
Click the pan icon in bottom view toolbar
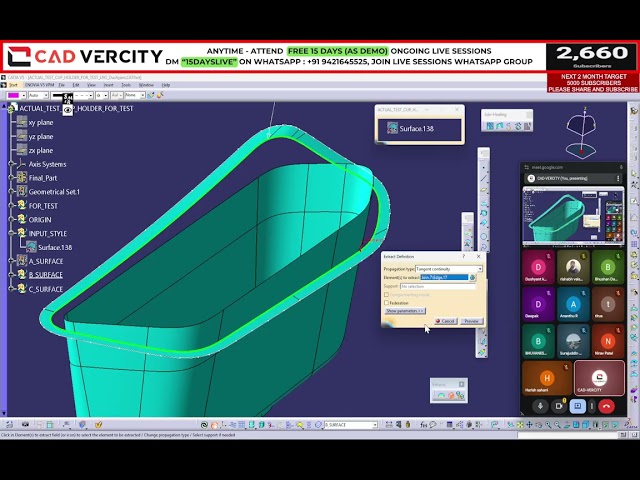529,425
